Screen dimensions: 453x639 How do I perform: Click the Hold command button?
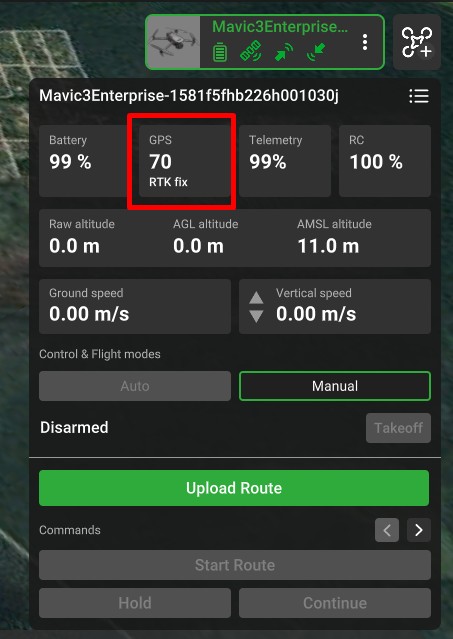coord(135,603)
